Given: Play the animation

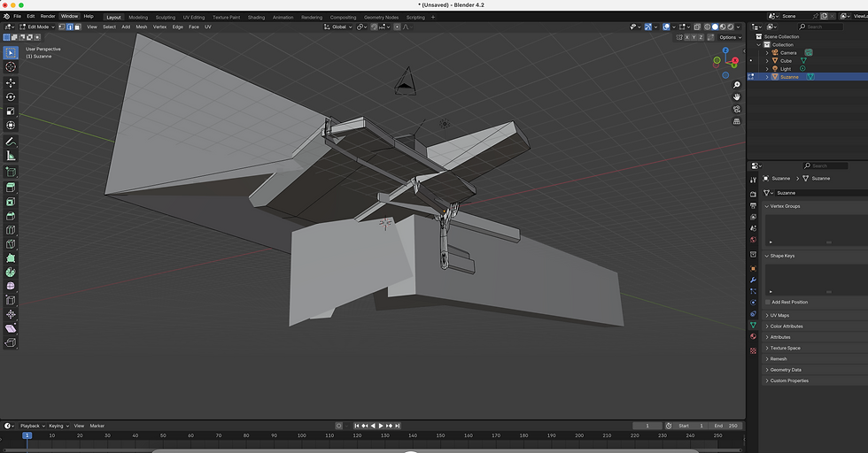Looking at the screenshot, I should [381, 426].
